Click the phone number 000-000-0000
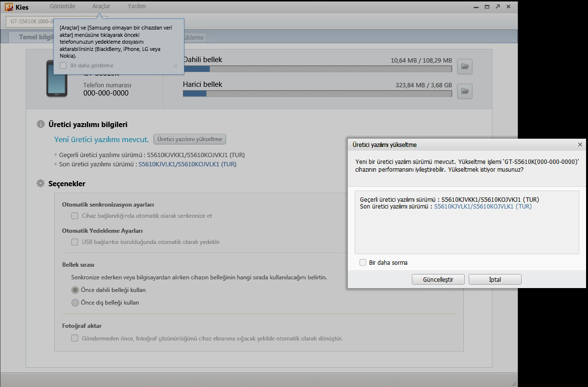Screen dimensions: 588x387 106,93
